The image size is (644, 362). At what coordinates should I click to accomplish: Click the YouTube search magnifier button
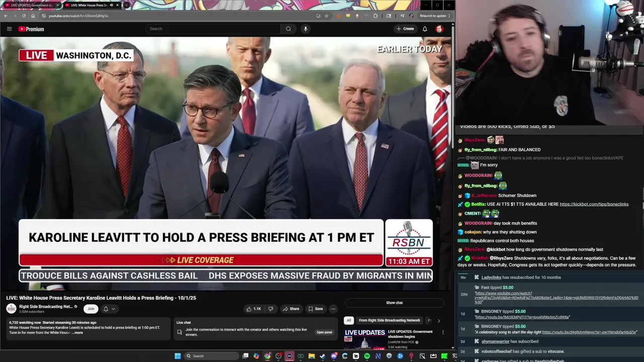click(288, 29)
